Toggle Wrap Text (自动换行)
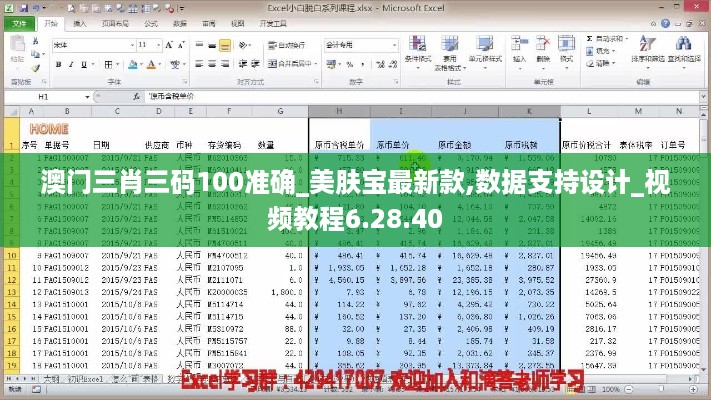 [x=287, y=45]
